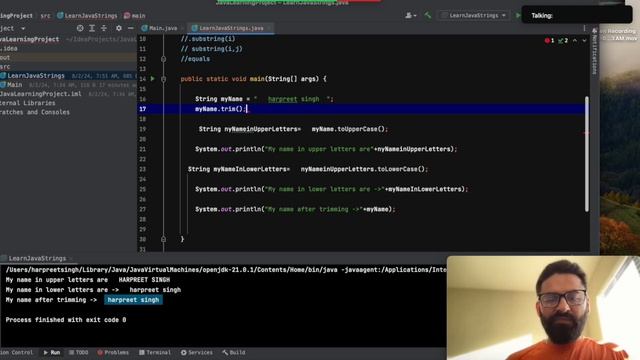Select the out folder in tree
This screenshot has height=360, width=640.
coord(5,58)
